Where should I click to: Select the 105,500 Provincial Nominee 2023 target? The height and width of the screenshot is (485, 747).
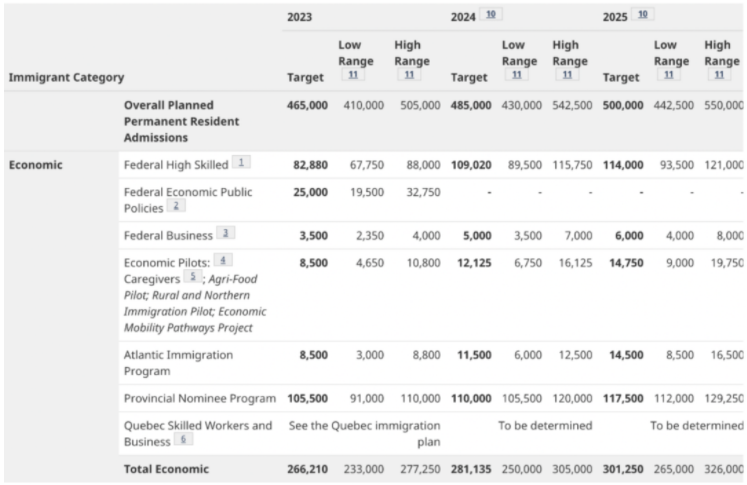[307, 398]
